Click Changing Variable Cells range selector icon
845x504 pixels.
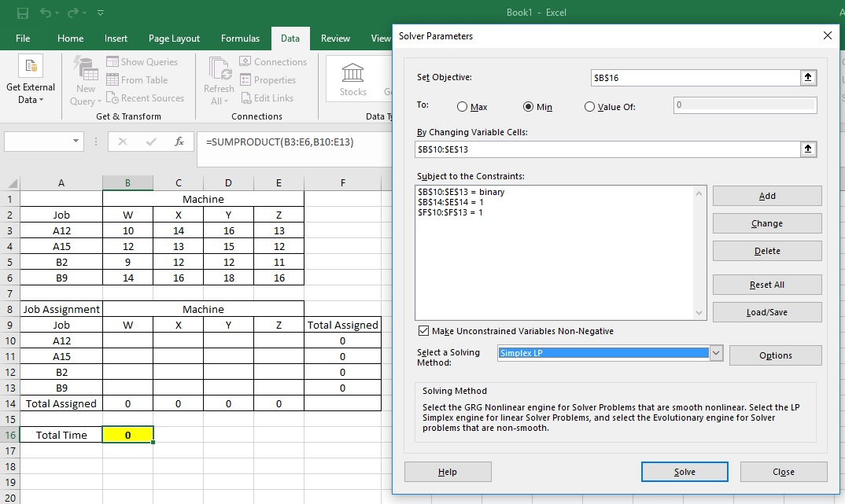point(808,149)
